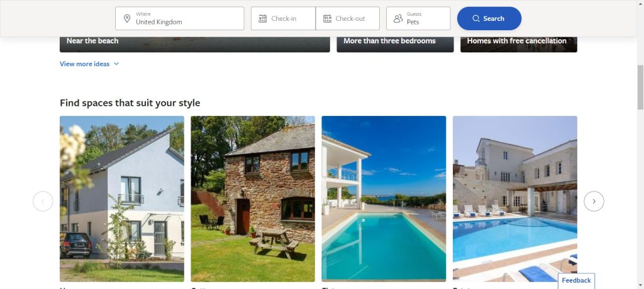This screenshot has width=644, height=289.
Task: Open the Check-out date picker
Action: [x=347, y=18]
